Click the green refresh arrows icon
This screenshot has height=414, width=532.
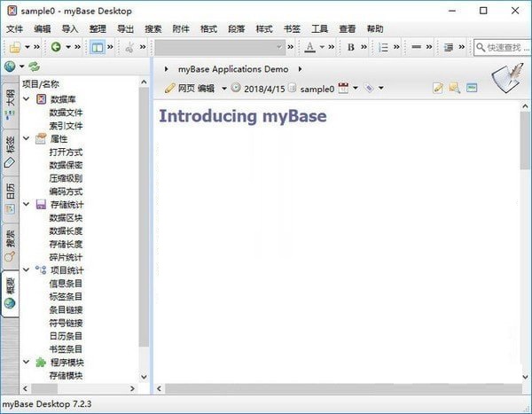click(34, 66)
